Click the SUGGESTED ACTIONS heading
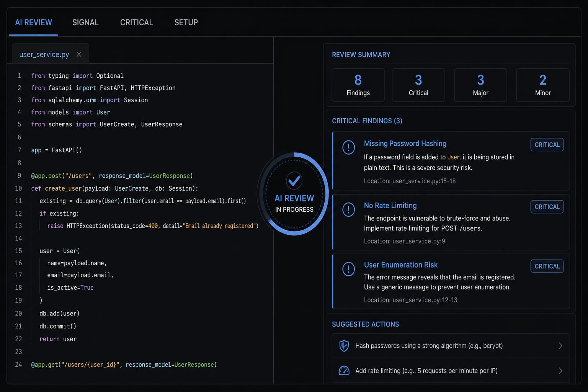 [365, 324]
